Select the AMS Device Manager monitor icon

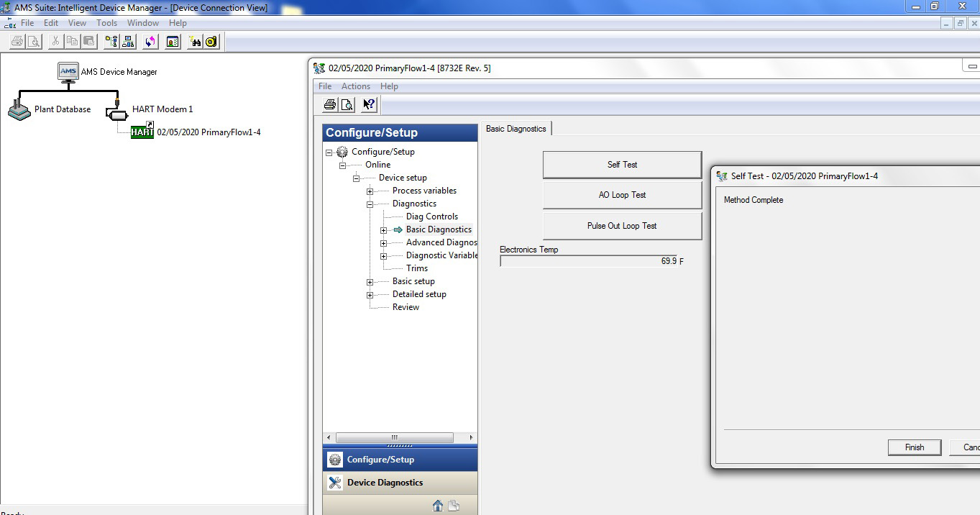(x=68, y=72)
